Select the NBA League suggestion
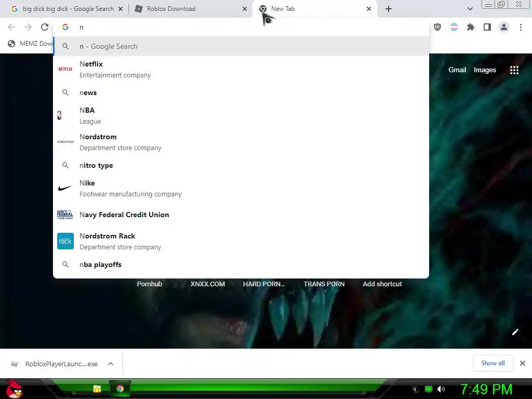This screenshot has height=399, width=532. [241, 116]
